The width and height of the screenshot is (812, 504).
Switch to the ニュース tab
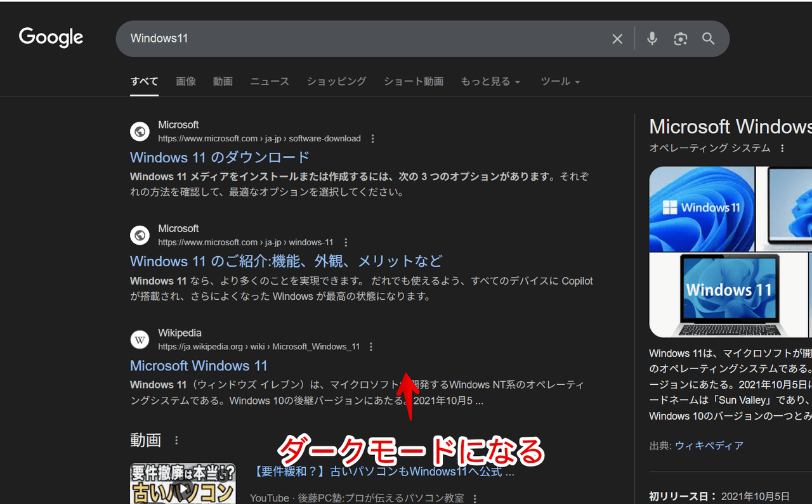click(x=270, y=81)
